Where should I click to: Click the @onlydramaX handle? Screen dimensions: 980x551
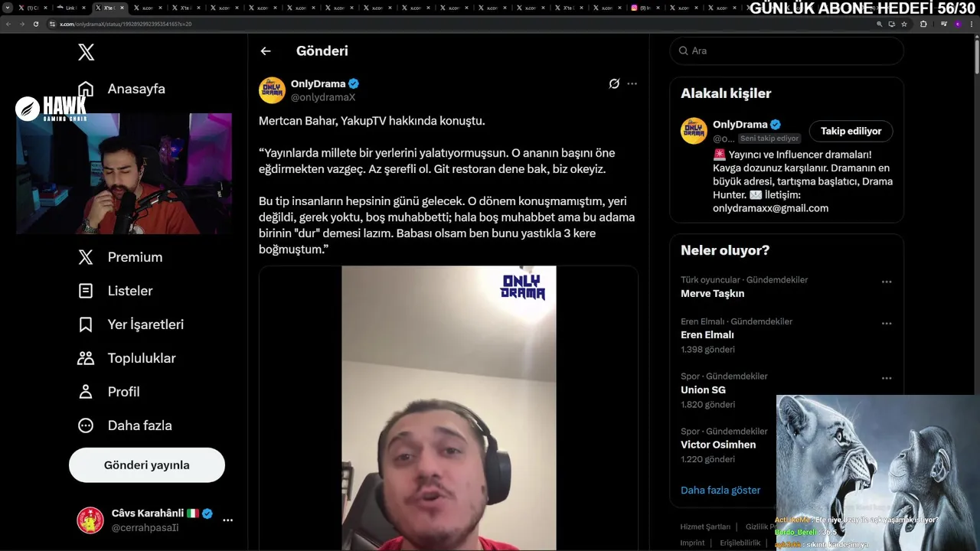coord(323,97)
